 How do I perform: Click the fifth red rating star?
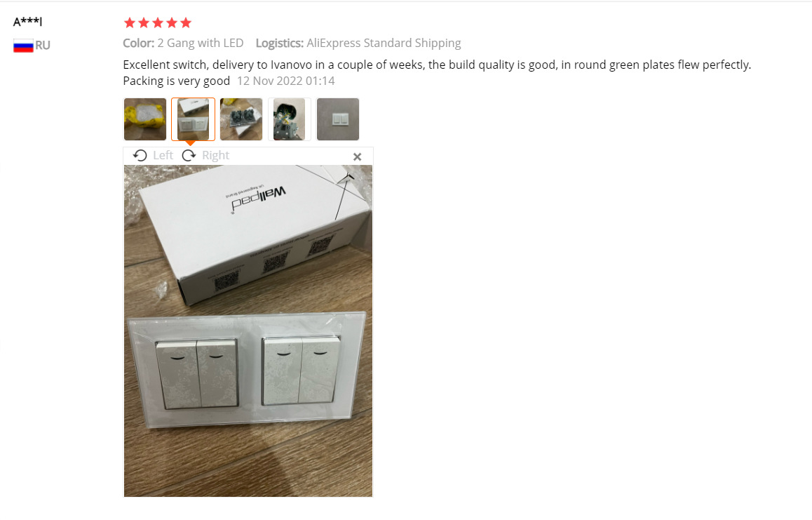pyautogui.click(x=186, y=23)
